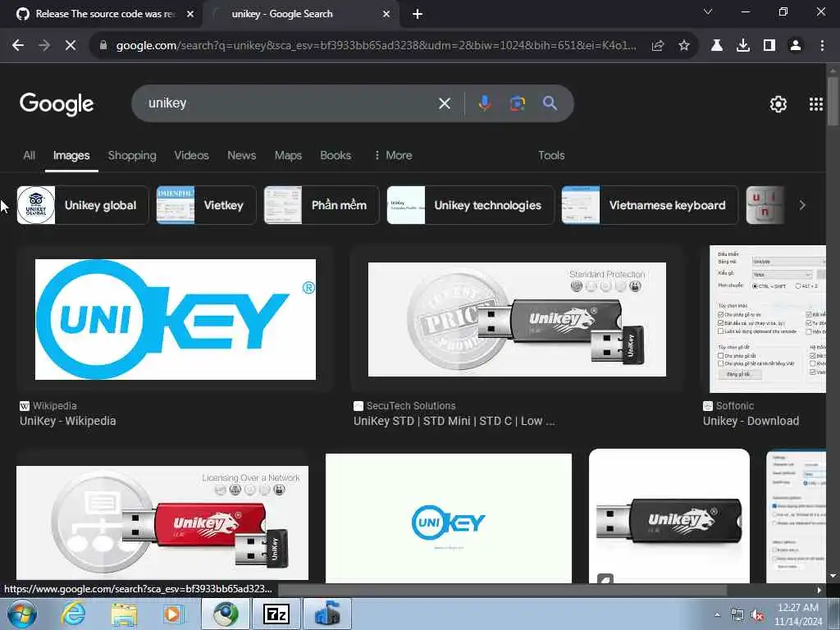The image size is (840, 630).
Task: Open the profile avatar icon
Action: 796,46
